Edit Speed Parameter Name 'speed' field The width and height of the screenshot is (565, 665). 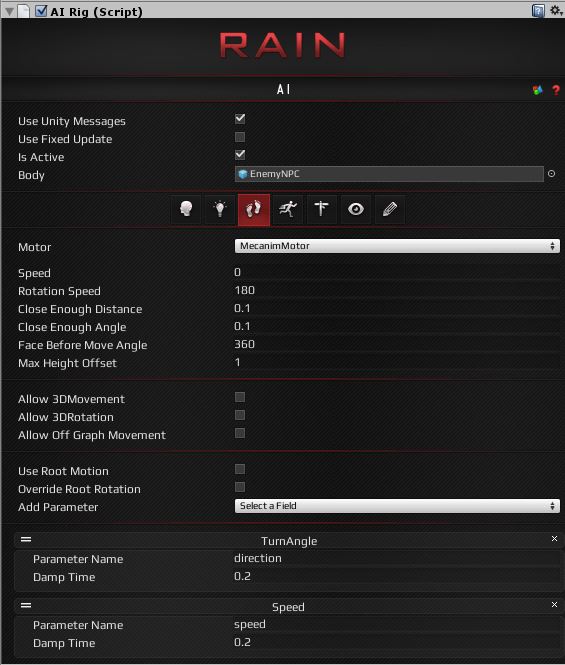(397, 625)
